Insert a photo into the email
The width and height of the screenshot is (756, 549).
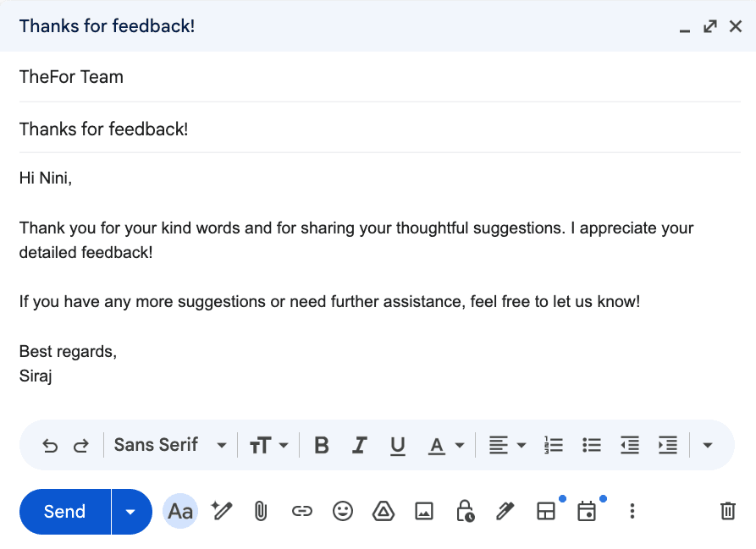[x=424, y=511]
